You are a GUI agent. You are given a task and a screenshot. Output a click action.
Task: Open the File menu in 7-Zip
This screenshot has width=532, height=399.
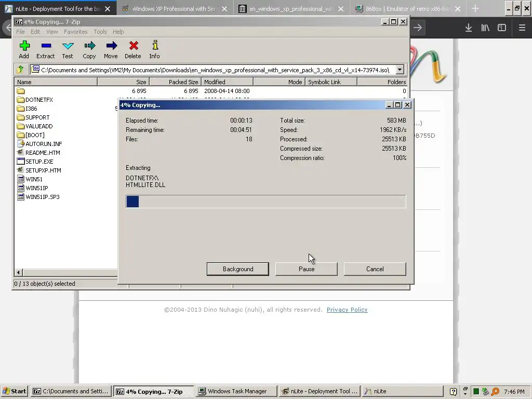pos(20,32)
